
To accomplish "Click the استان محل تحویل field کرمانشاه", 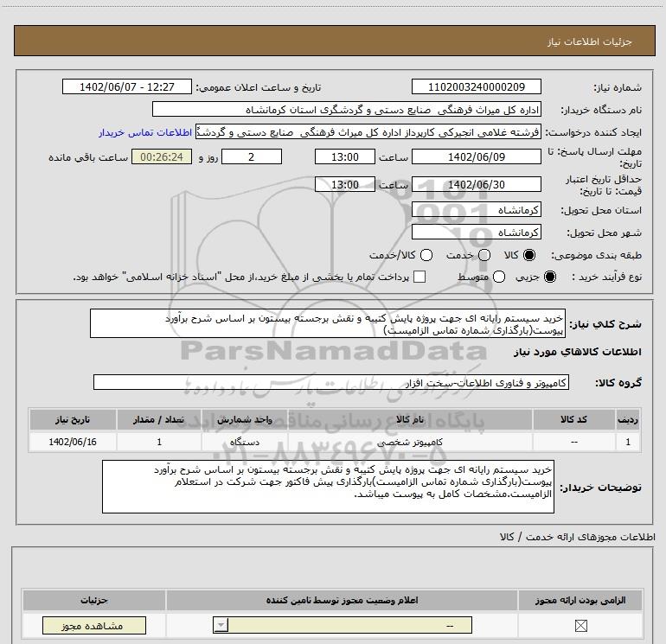I will click(476, 210).
